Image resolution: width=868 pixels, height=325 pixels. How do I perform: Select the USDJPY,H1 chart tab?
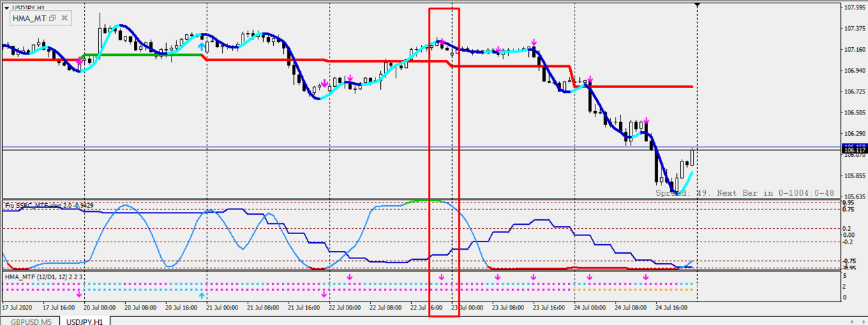(84, 320)
